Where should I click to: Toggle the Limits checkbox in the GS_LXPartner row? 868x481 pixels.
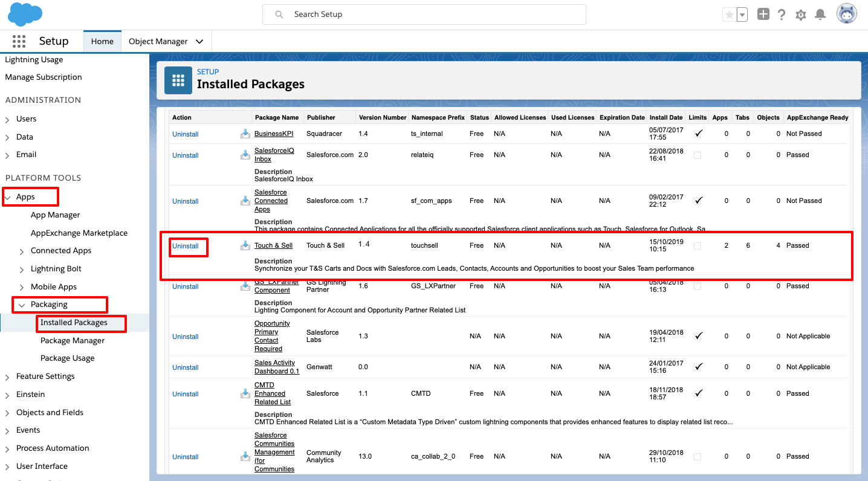(x=698, y=286)
